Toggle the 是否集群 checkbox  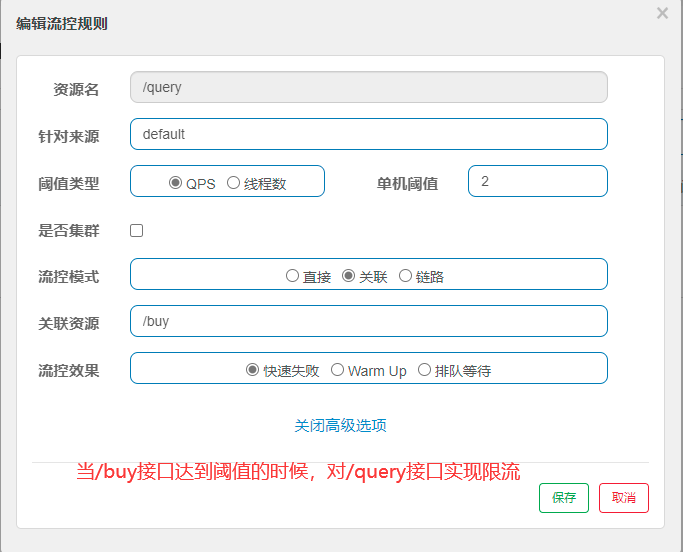tap(137, 230)
